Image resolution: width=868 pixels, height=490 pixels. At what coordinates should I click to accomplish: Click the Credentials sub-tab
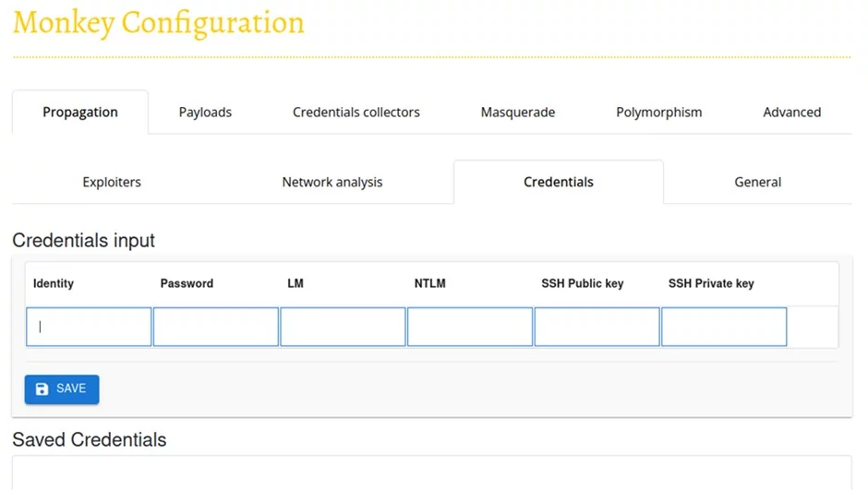click(558, 183)
